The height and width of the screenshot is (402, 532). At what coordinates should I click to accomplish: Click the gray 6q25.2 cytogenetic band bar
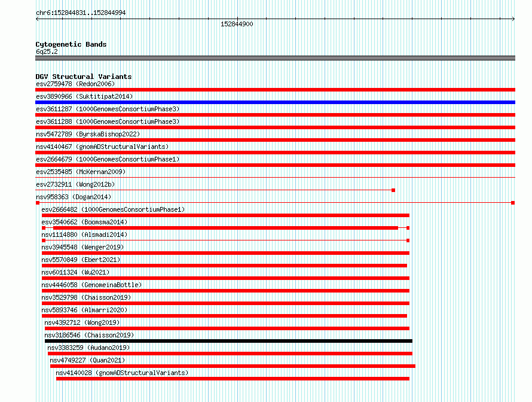[x=275, y=58]
